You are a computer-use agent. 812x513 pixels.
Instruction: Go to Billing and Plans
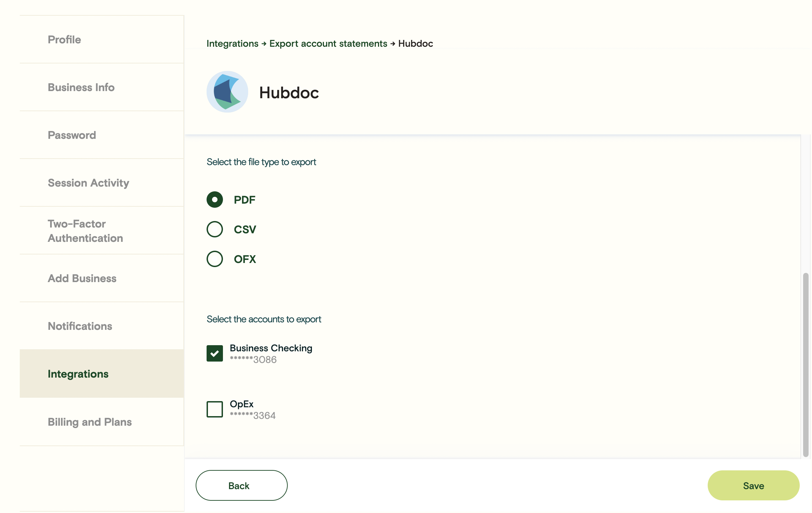tap(90, 422)
